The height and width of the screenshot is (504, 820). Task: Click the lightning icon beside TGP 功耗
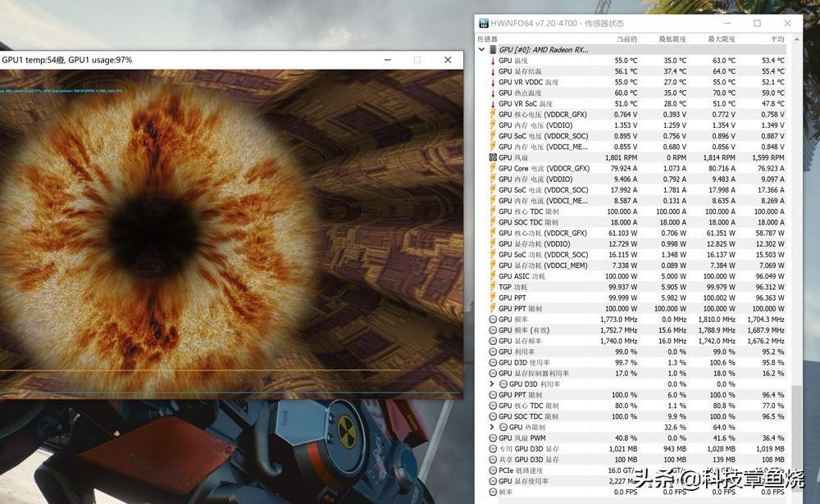point(493,287)
